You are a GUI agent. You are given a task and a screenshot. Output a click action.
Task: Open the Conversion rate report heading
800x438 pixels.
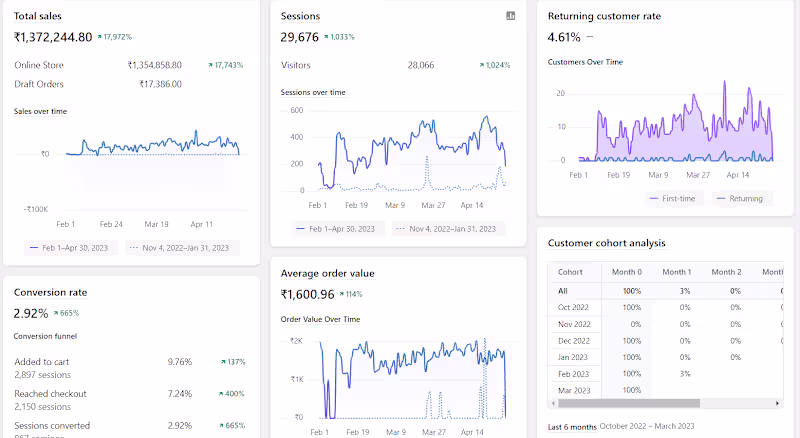click(x=50, y=293)
